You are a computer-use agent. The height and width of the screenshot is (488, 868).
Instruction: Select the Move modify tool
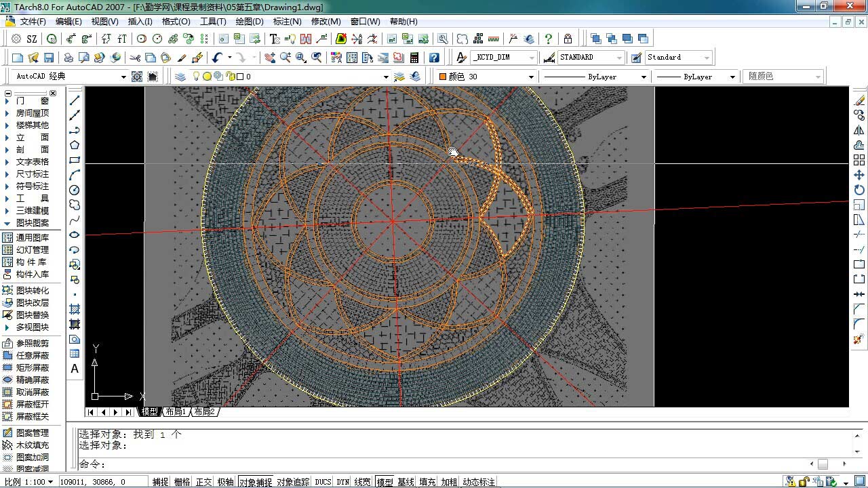pyautogui.click(x=859, y=175)
